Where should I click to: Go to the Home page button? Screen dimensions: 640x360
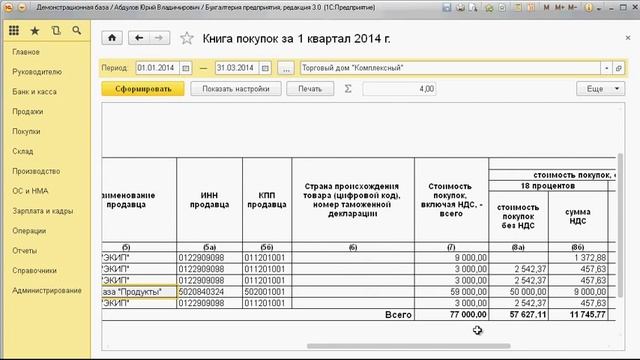pos(112,38)
